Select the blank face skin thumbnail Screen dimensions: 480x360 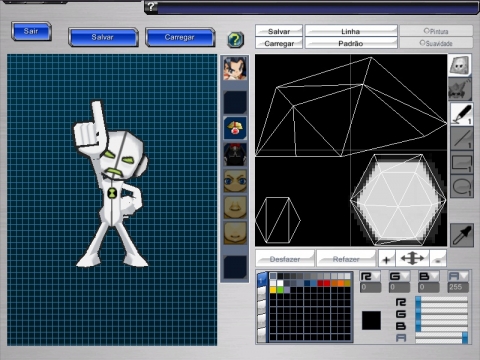coord(235,233)
